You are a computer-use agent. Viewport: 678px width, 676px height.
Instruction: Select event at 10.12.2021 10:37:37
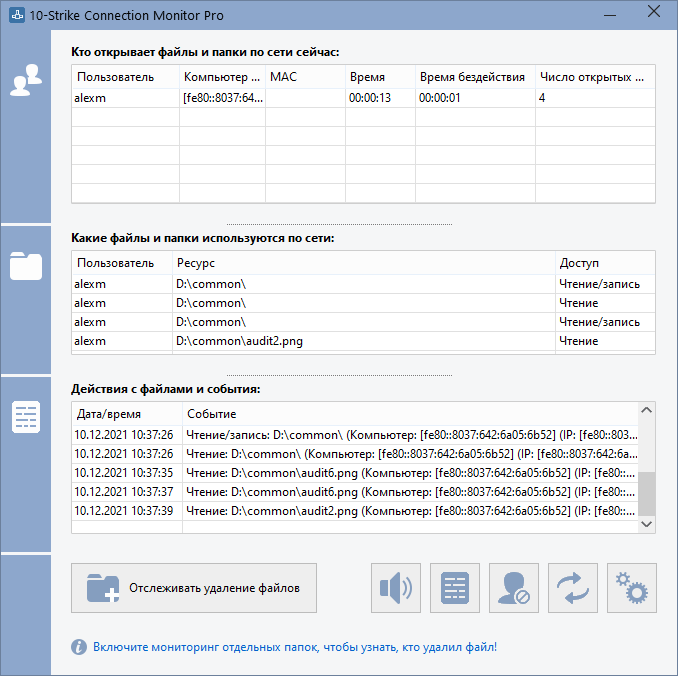point(355,492)
